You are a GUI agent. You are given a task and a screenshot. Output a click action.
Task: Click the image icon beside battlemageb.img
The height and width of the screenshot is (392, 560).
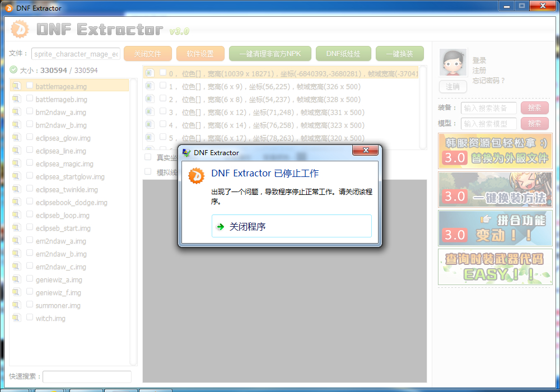(16, 99)
